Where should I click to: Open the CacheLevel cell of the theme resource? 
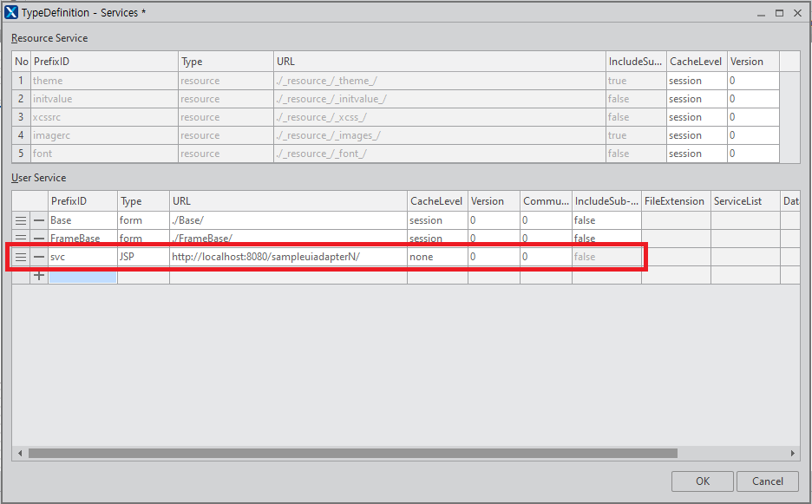coord(696,81)
